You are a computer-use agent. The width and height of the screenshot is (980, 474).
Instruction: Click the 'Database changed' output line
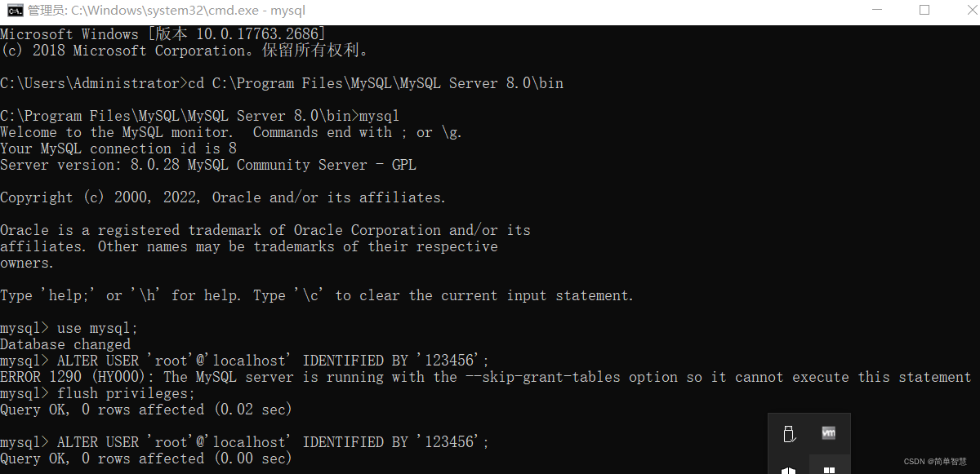(65, 344)
